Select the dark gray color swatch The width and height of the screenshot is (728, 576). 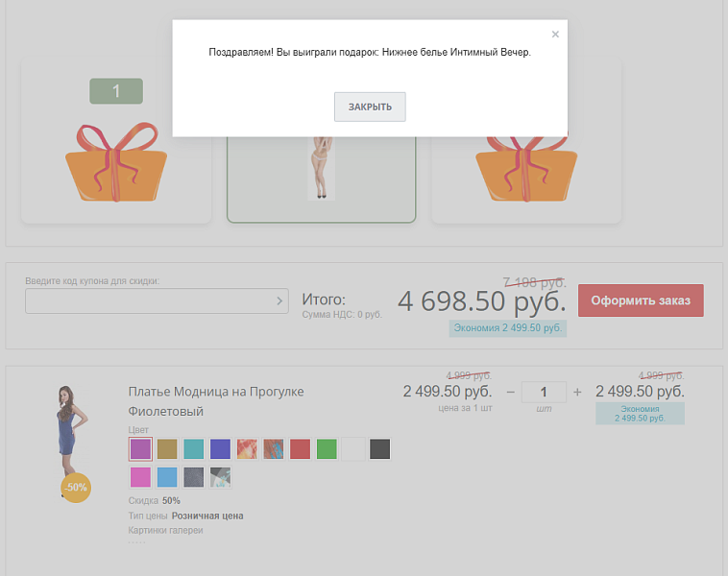point(380,448)
